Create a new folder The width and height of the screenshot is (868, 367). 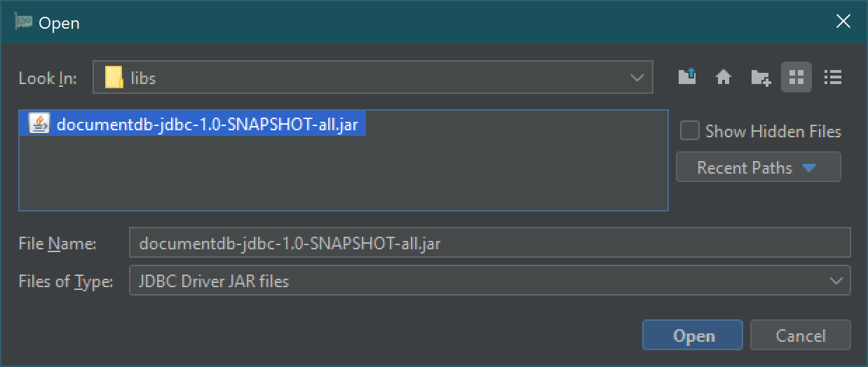pyautogui.click(x=760, y=77)
